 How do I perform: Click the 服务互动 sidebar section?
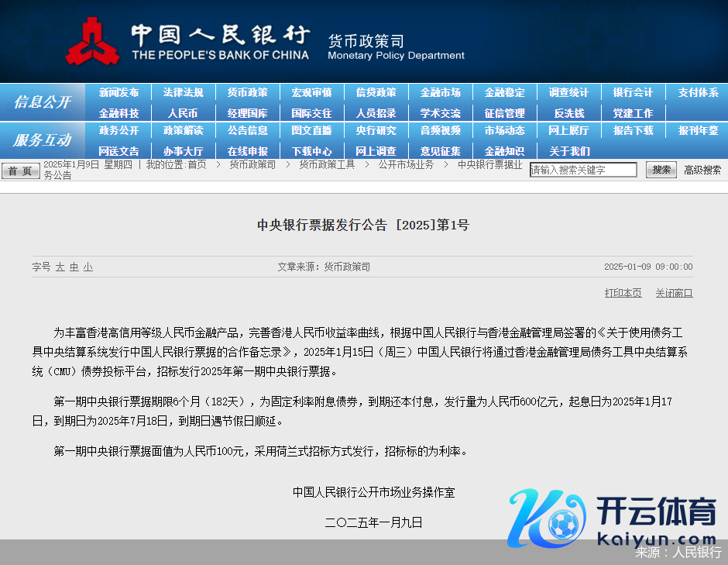[42, 140]
